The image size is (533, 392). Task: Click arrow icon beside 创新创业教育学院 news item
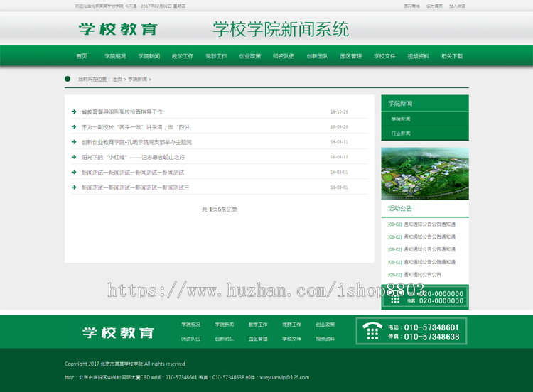pyautogui.click(x=74, y=141)
